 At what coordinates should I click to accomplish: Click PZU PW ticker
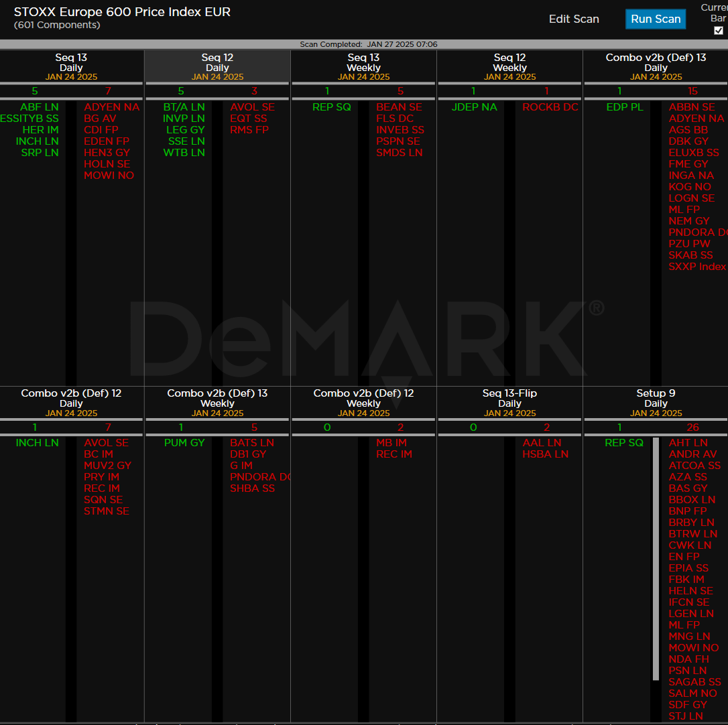pyautogui.click(x=690, y=244)
